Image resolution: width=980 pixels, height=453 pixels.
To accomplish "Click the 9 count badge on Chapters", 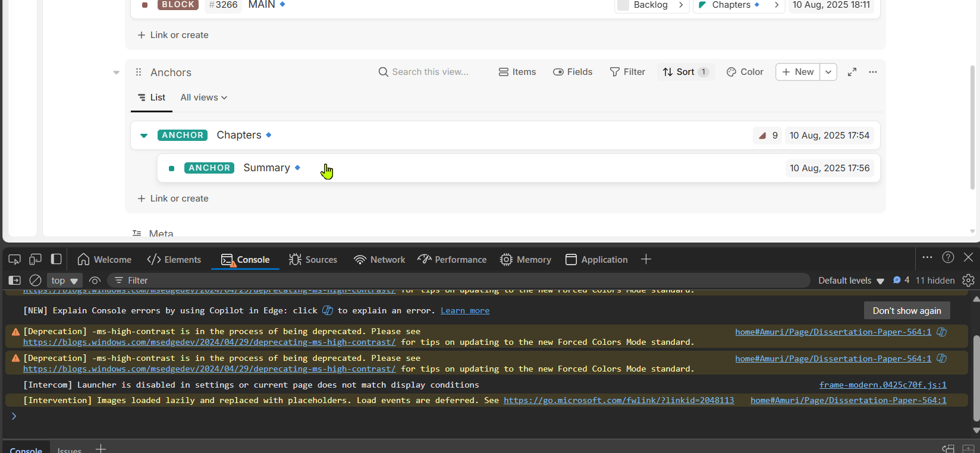I will click(768, 136).
